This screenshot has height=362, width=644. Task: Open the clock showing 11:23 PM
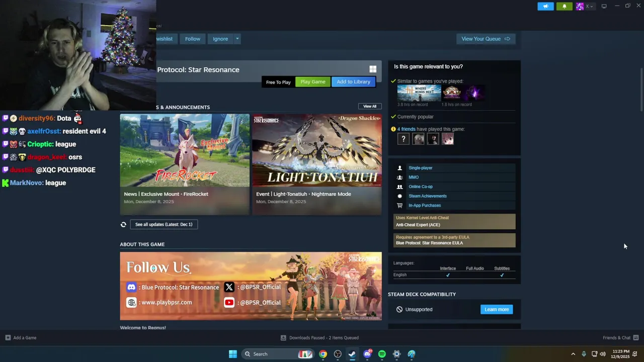(621, 354)
